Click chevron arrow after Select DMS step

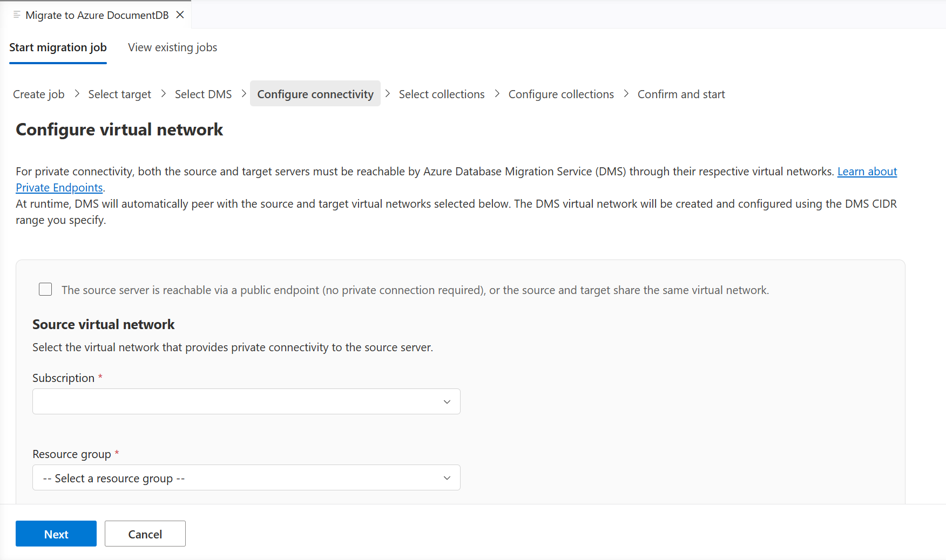coord(244,94)
